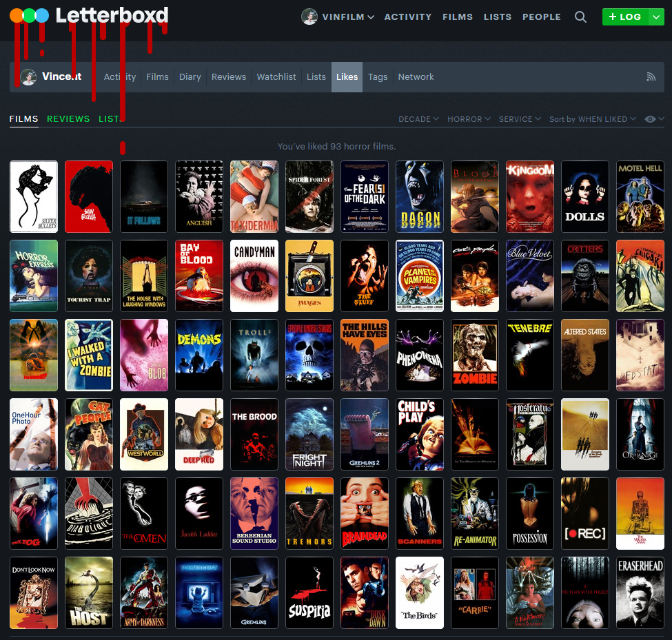Go to the profile Reviews tab
The width and height of the screenshot is (672, 640).
(x=228, y=76)
